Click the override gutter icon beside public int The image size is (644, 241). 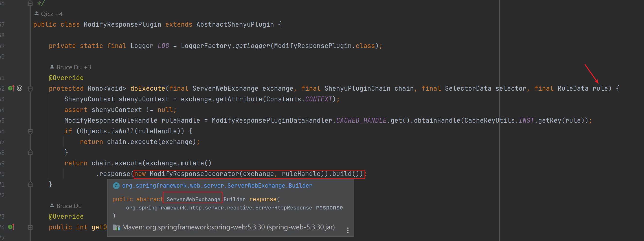click(x=11, y=227)
